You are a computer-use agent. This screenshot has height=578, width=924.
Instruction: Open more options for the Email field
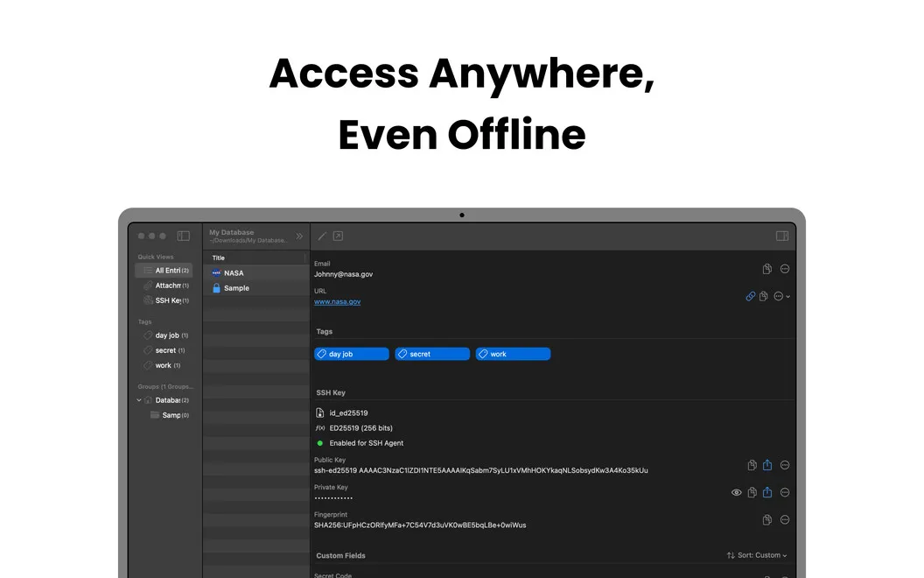[x=785, y=269]
